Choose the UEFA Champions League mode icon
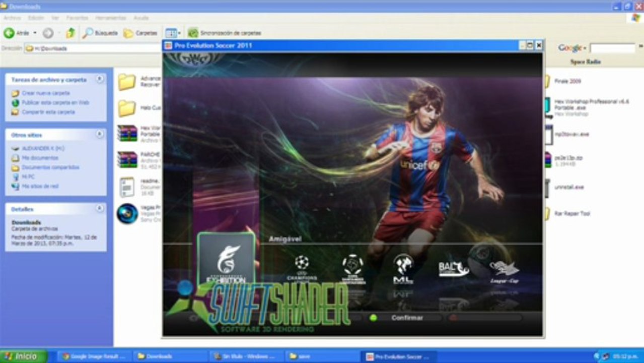The height and width of the screenshot is (363, 644). pos(302,268)
